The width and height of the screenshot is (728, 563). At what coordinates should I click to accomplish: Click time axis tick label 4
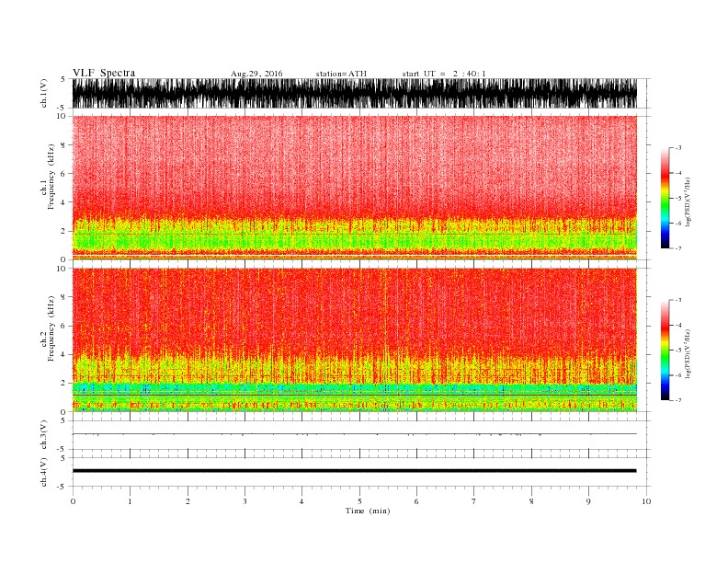coord(301,501)
